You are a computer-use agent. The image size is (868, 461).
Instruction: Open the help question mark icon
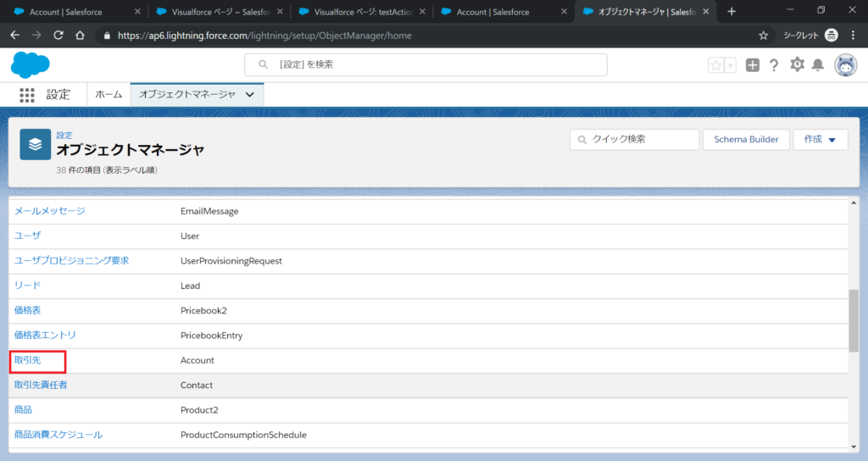[x=774, y=65]
